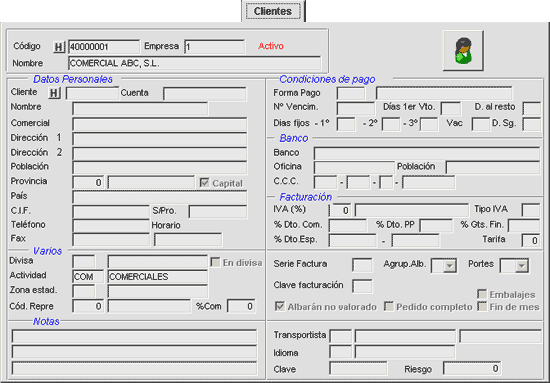Click the Facturación section heading
Viewport: 550px width, 383px height.
(x=306, y=197)
